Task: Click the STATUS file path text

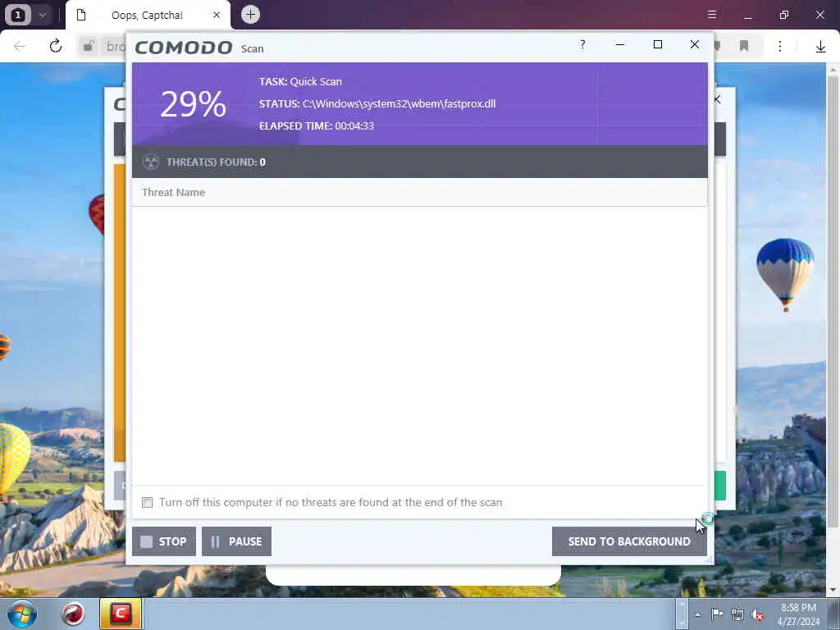Action: coord(399,104)
